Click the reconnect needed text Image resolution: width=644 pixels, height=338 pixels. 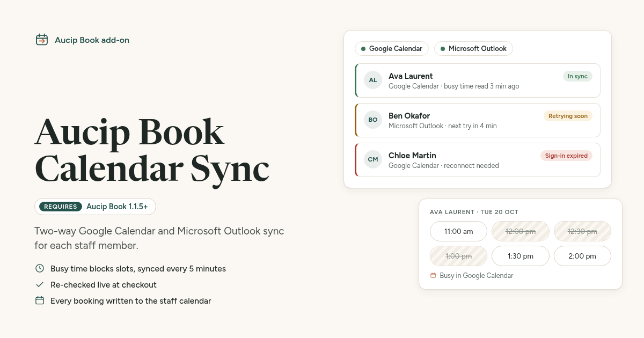coord(471,166)
